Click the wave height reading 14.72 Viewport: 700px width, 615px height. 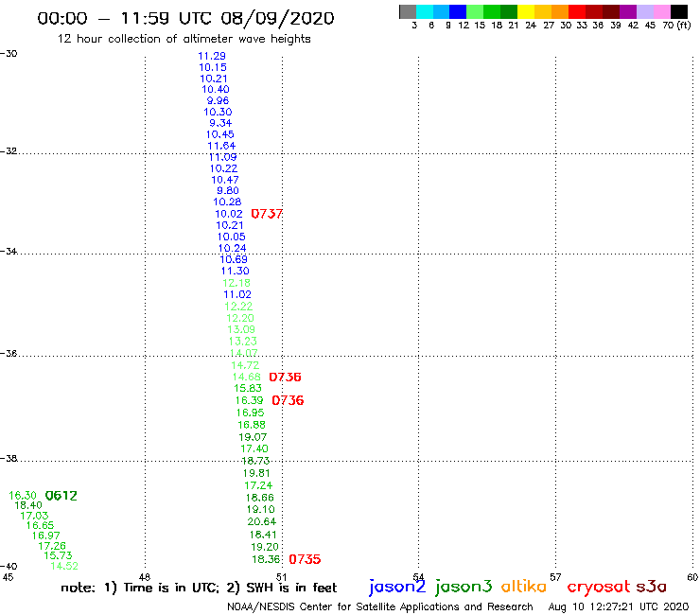245,365
